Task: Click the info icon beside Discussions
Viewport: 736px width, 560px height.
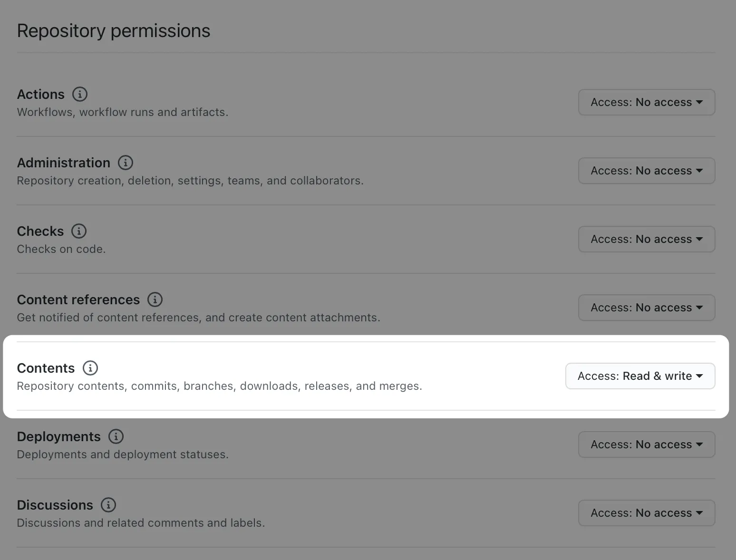Action: (108, 505)
